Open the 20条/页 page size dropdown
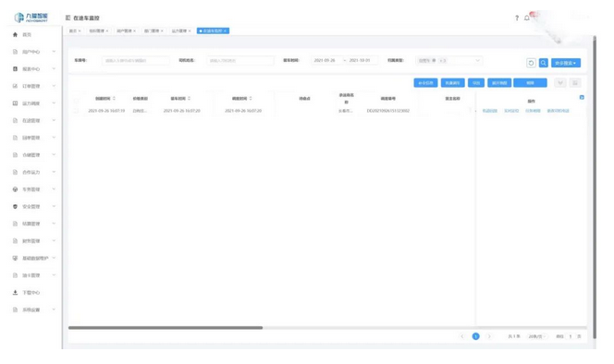 pyautogui.click(x=537, y=336)
